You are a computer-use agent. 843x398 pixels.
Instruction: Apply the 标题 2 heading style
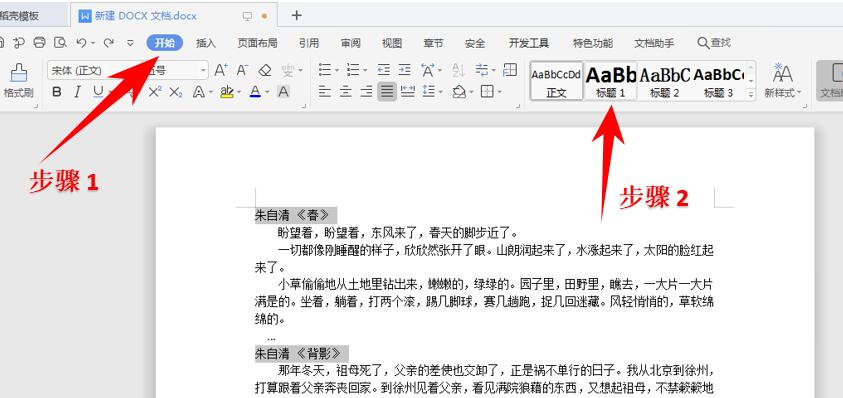(x=665, y=81)
